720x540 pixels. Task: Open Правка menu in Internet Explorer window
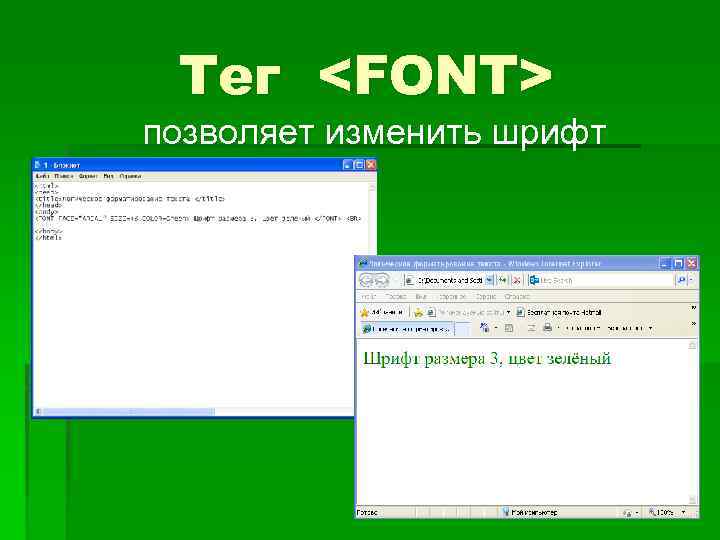396,297
